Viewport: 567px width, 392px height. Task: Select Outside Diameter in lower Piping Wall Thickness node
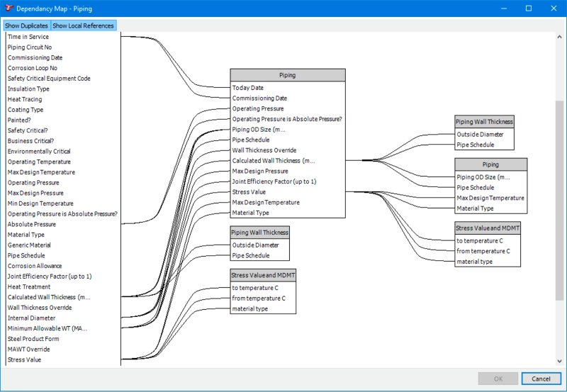click(x=256, y=245)
